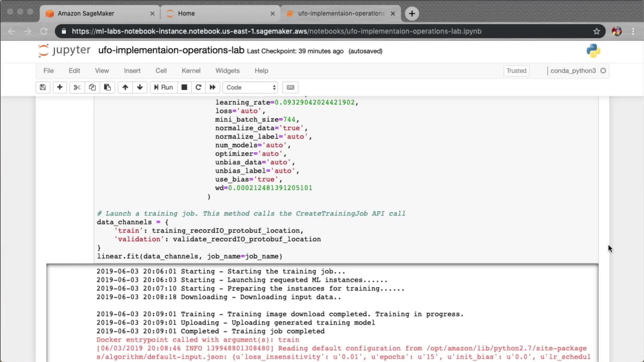Screen dimensions: 644x362
Task: Restart the kernel icon
Action: [x=198, y=87]
